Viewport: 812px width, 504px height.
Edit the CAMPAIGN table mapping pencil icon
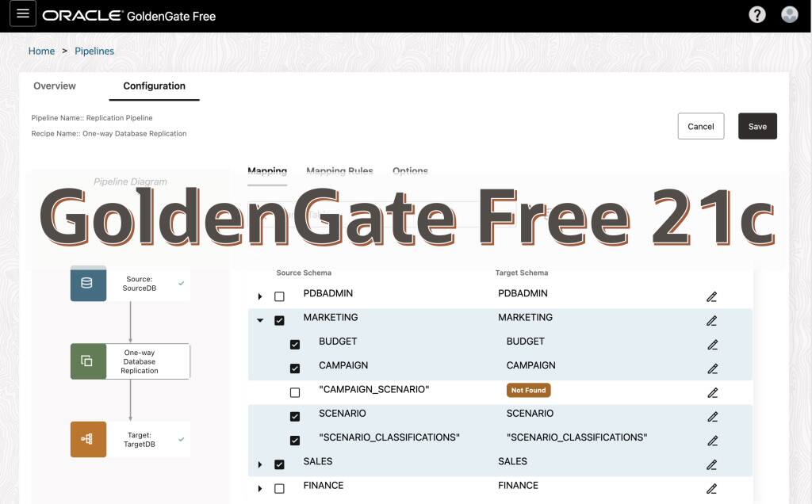(x=712, y=368)
